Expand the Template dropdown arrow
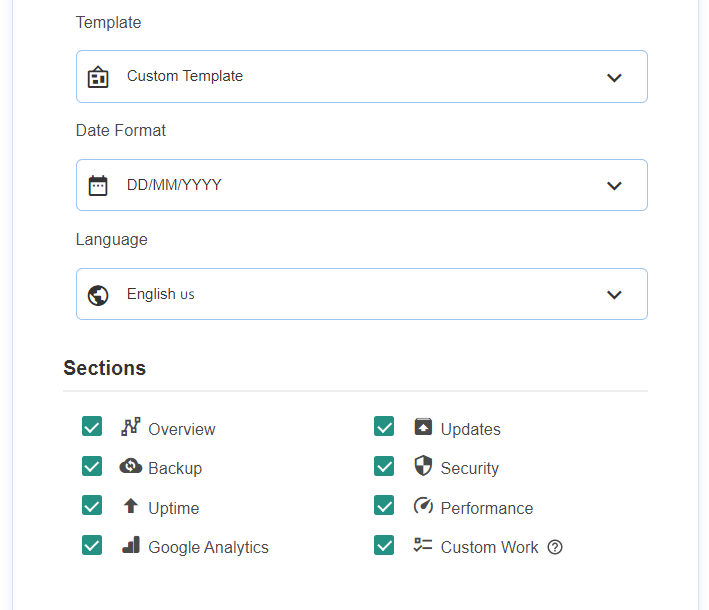Viewport: 709px width, 610px height. point(614,77)
